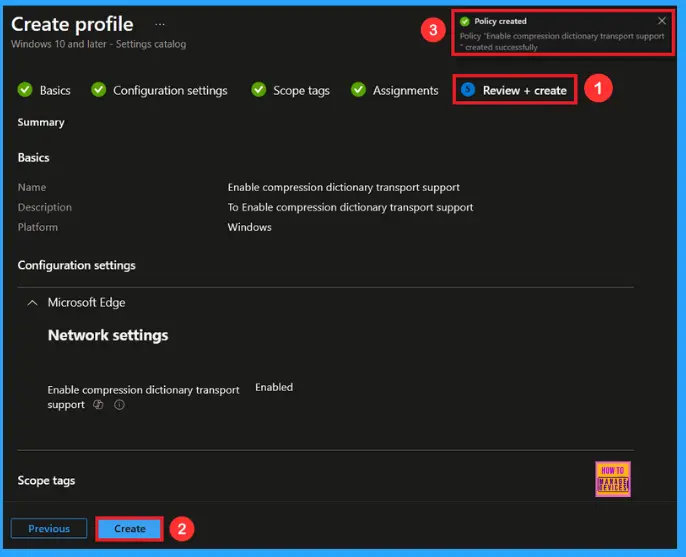Click the Enable compression dictionary transport support setting label
Image resolution: width=686 pixels, height=557 pixels.
click(143, 397)
